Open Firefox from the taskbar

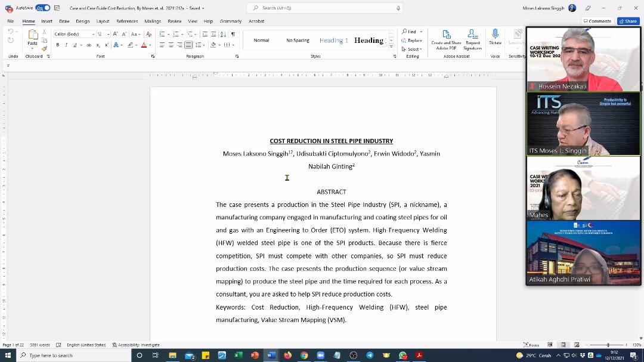tap(287, 355)
